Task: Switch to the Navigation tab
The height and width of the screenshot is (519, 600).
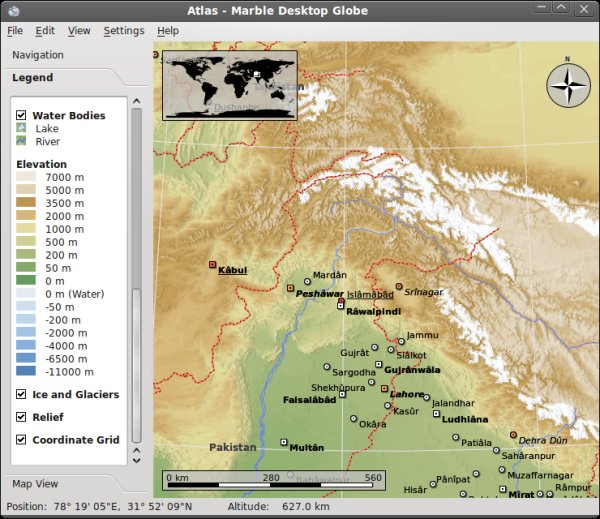Action: point(38,55)
